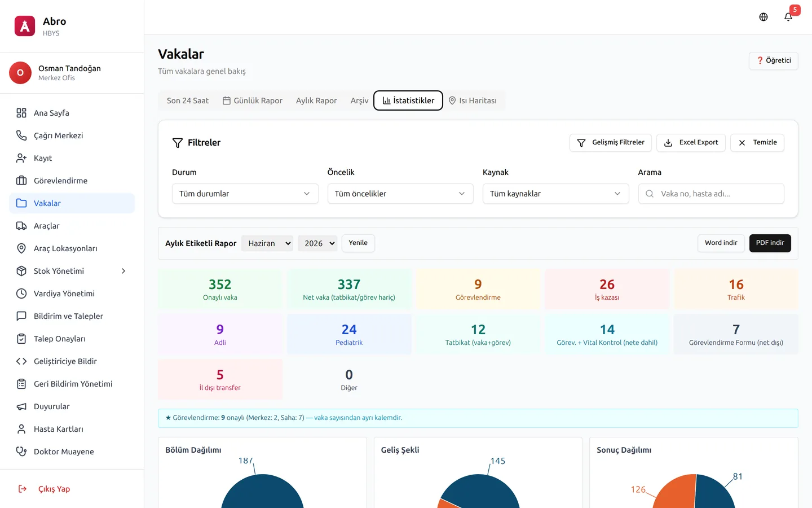Click the Vakalar folder icon
The height and width of the screenshot is (508, 812).
point(21,203)
